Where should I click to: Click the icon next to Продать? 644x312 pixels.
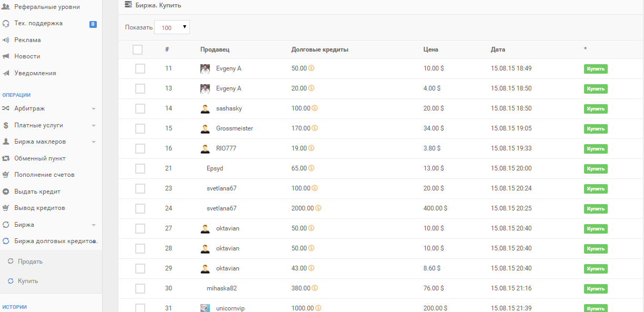click(11, 261)
